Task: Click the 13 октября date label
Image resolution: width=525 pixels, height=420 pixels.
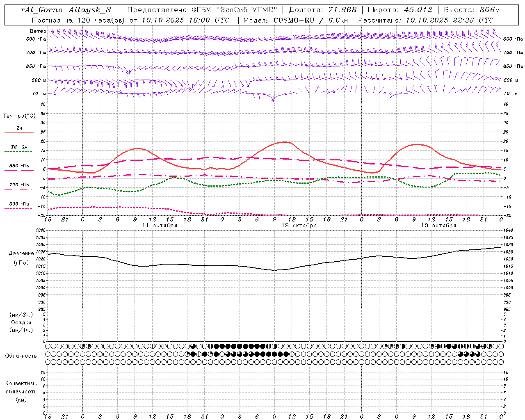Action: click(438, 225)
